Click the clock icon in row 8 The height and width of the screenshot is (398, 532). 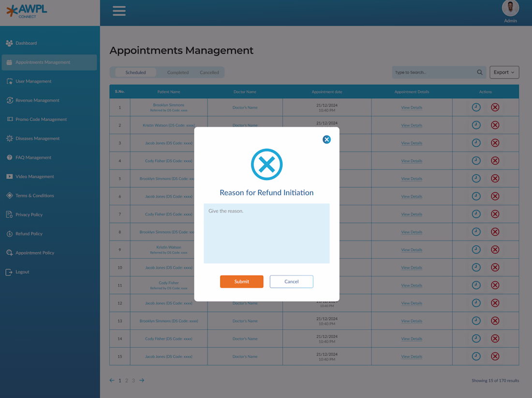(x=476, y=231)
